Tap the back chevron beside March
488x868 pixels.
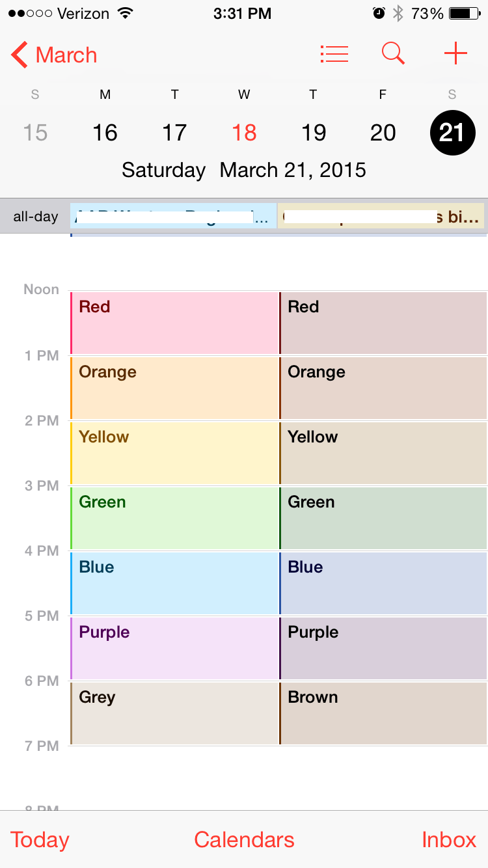[x=20, y=55]
